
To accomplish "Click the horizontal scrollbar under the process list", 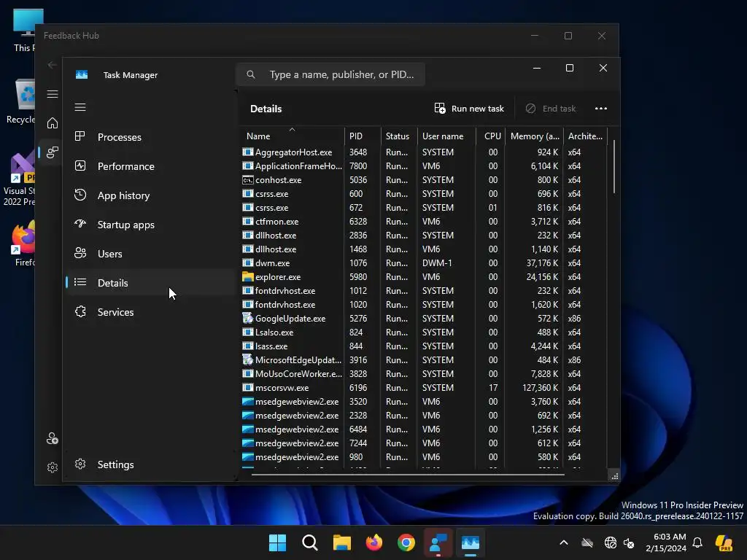I will [x=408, y=474].
